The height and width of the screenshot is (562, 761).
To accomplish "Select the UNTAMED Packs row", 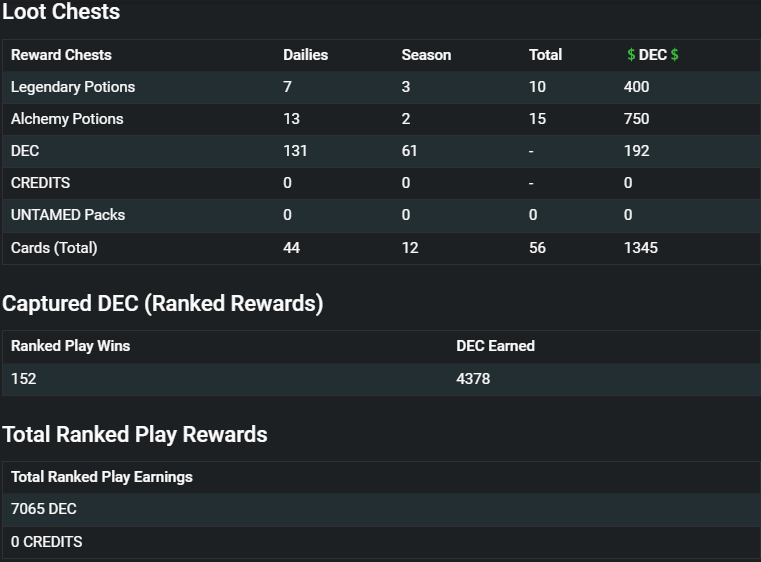I will [x=381, y=215].
